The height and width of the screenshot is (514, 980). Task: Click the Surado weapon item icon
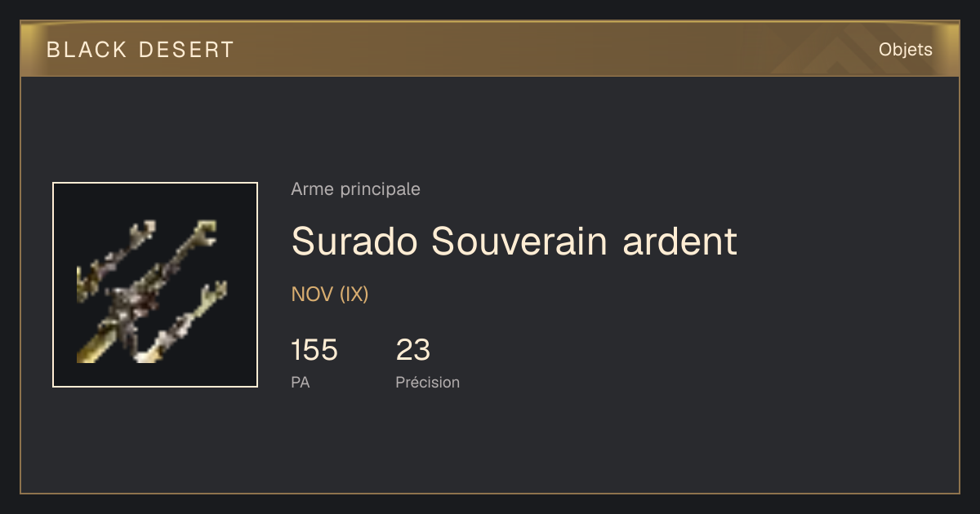click(x=155, y=285)
